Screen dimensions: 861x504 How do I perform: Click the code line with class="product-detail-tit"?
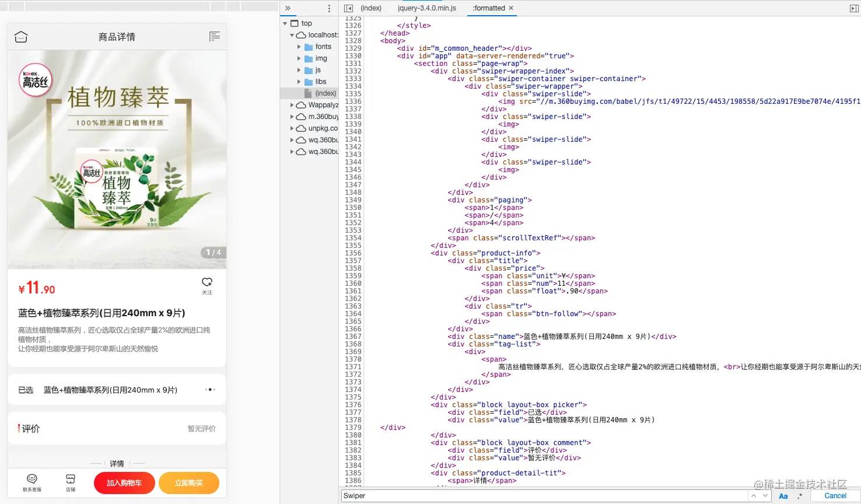pos(498,473)
